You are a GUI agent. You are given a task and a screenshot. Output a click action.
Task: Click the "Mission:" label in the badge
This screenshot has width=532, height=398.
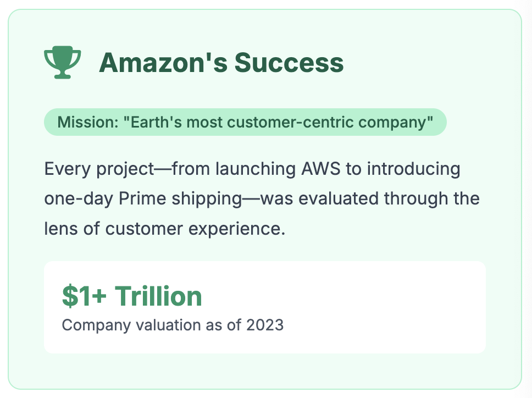coord(88,122)
